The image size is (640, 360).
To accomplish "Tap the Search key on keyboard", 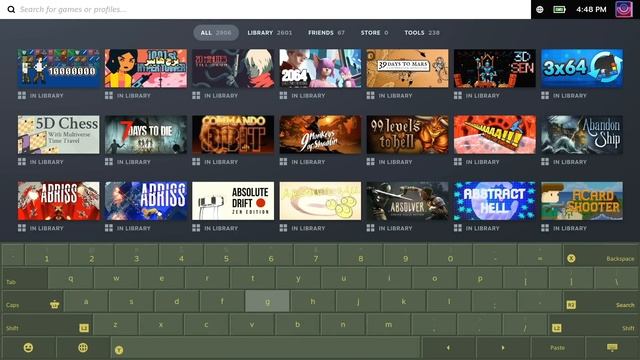I will [x=600, y=302].
